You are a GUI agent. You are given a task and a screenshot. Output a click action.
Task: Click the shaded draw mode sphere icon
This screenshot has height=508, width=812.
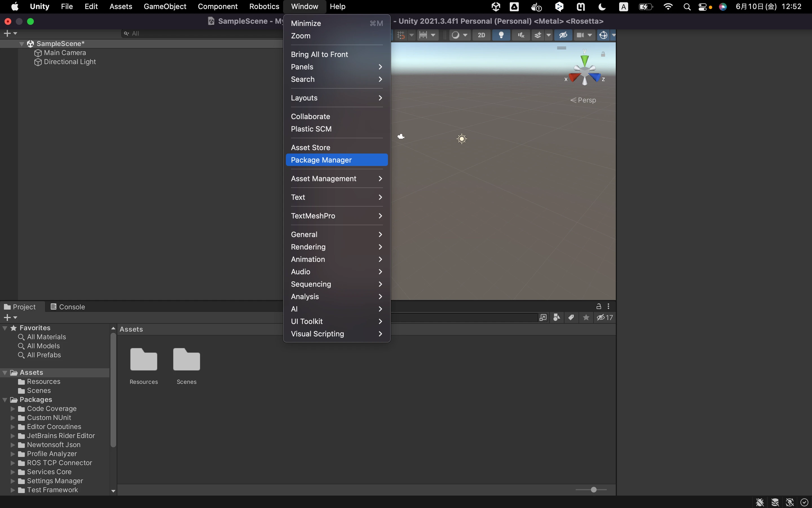pyautogui.click(x=455, y=35)
